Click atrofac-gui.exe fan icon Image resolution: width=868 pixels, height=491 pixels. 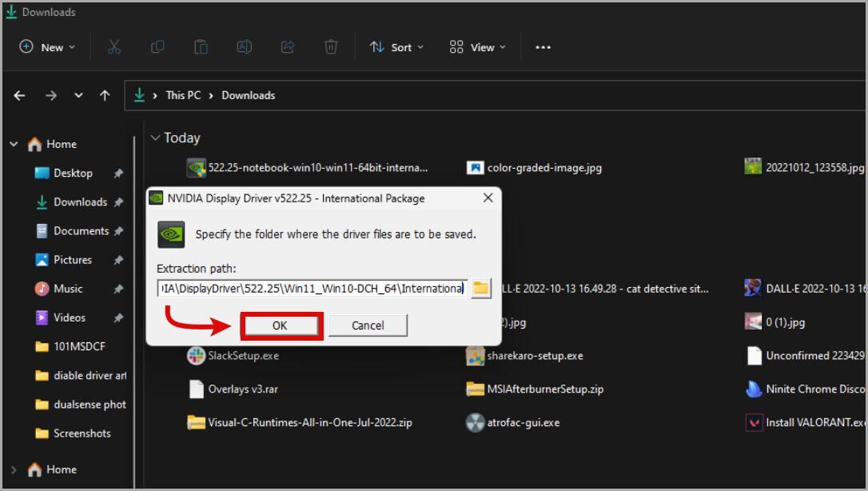point(475,422)
